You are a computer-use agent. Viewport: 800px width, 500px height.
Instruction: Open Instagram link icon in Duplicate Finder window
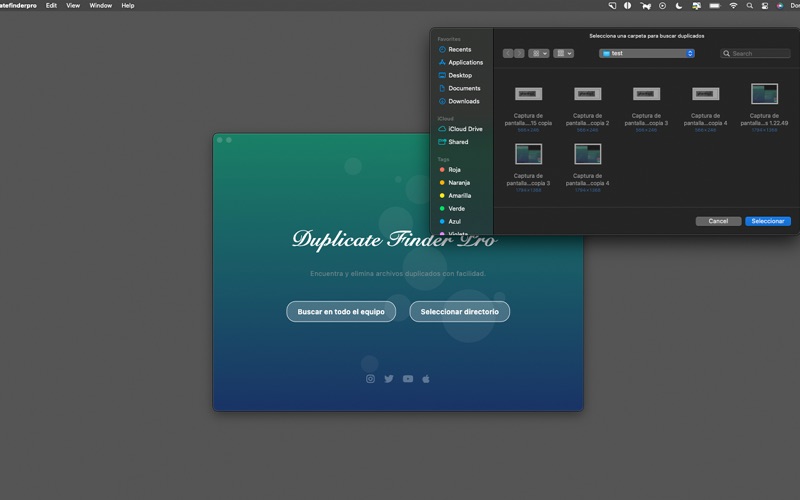coord(370,379)
